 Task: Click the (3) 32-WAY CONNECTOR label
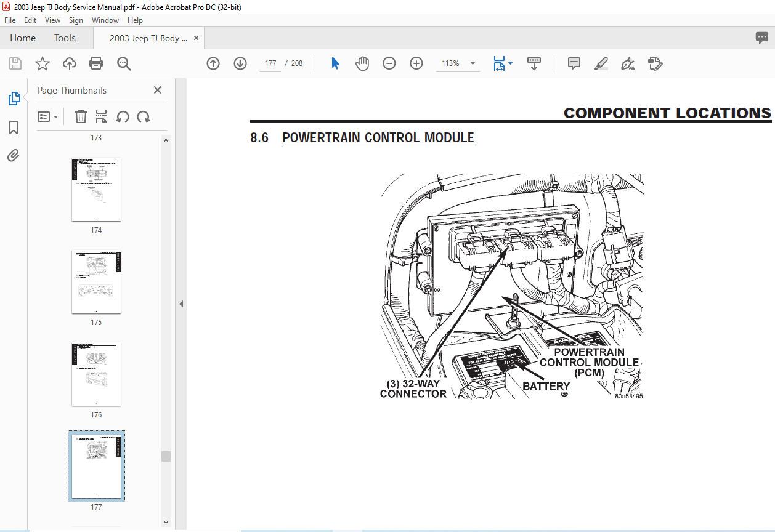[413, 389]
